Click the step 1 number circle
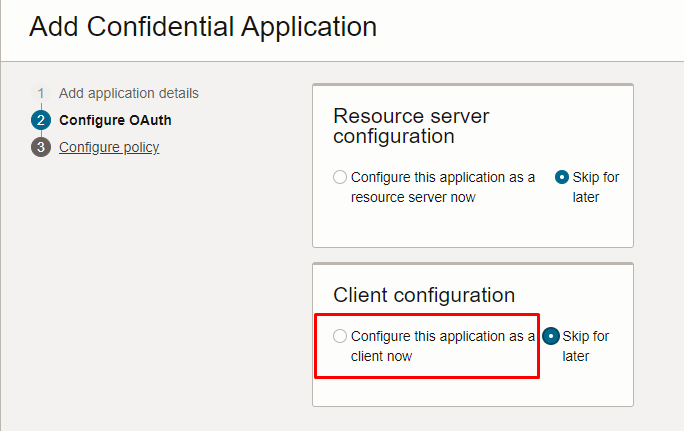Image resolution: width=684 pixels, height=431 pixels. tap(41, 93)
